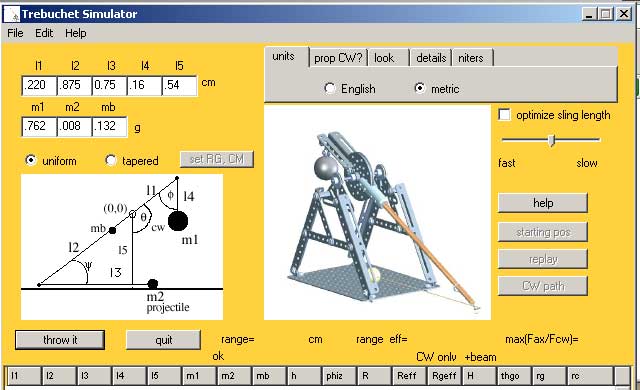640x390 pixels.
Task: Enable the optimize sling length checkbox
Action: click(x=504, y=115)
